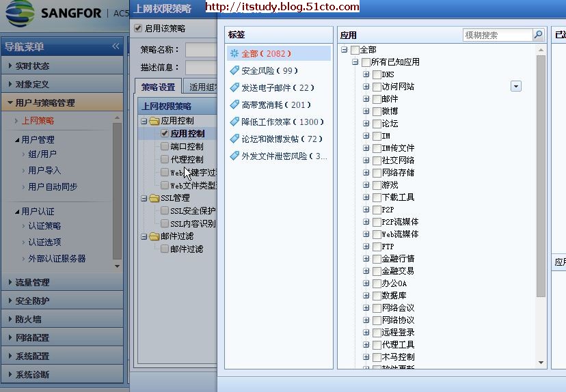Viewport: 566px width, 392px height.
Task: Click the SSL管理 folder icon
Action: click(154, 198)
